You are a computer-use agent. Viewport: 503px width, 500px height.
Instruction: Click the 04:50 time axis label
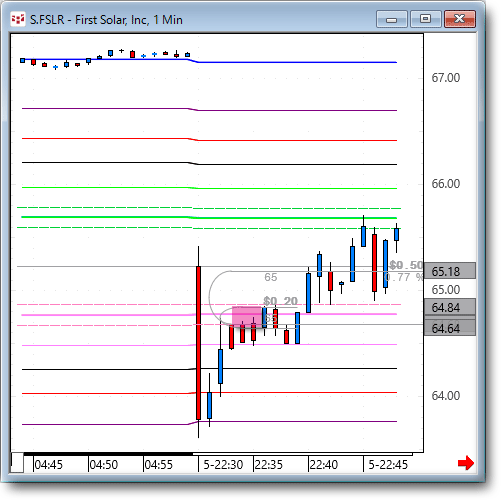tap(104, 464)
